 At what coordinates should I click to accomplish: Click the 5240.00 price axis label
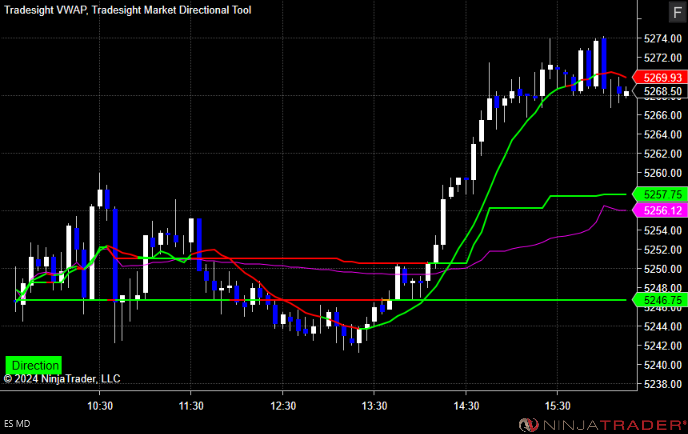click(663, 365)
